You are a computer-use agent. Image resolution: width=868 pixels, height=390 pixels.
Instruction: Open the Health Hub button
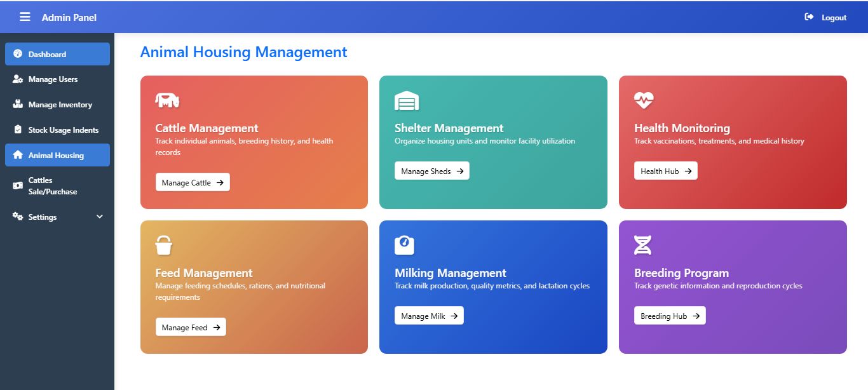click(665, 171)
